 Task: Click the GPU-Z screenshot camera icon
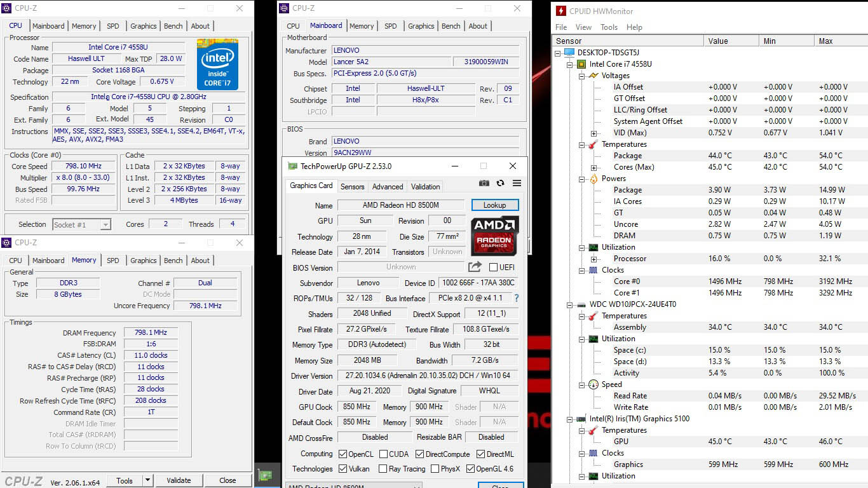484,183
